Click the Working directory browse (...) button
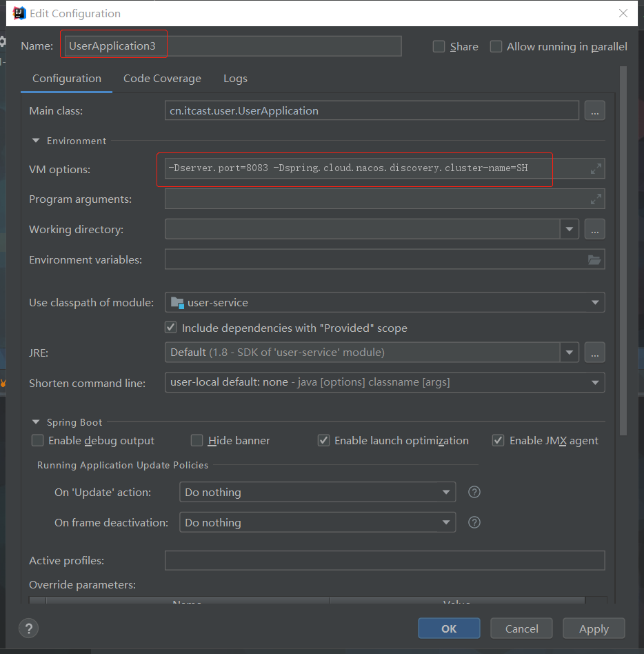Image resolution: width=644 pixels, height=654 pixels. coord(594,229)
